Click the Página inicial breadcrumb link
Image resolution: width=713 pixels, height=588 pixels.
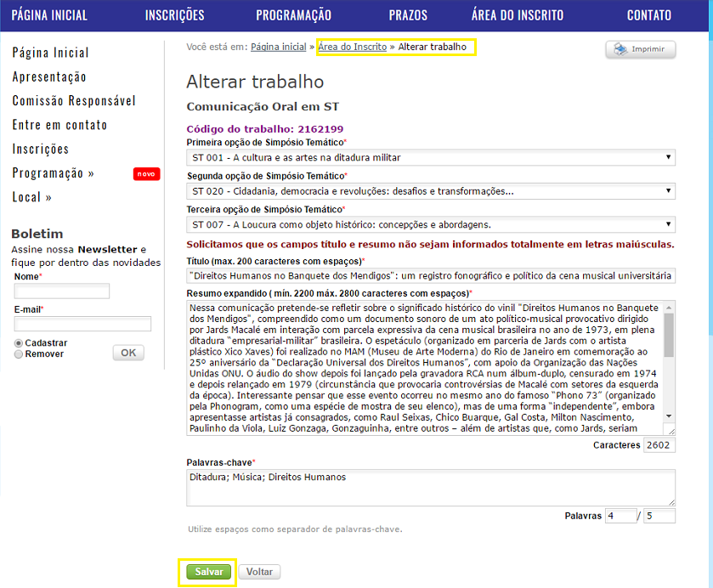click(278, 47)
